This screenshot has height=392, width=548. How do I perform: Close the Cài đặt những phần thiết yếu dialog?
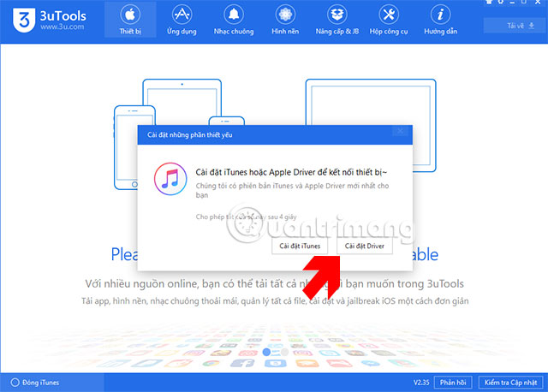click(x=400, y=131)
